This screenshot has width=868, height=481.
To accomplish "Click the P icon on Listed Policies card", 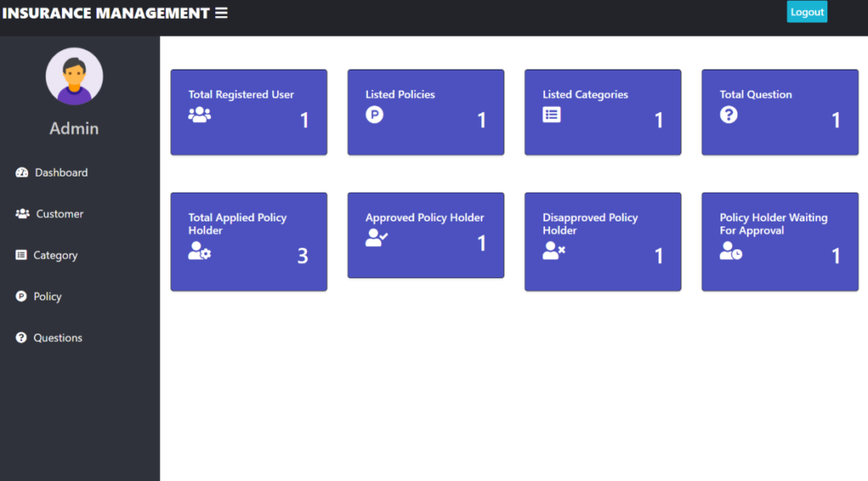I will (x=374, y=115).
